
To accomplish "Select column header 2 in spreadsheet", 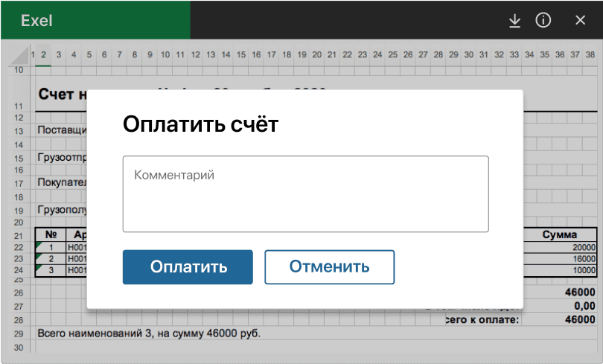I will [x=43, y=54].
